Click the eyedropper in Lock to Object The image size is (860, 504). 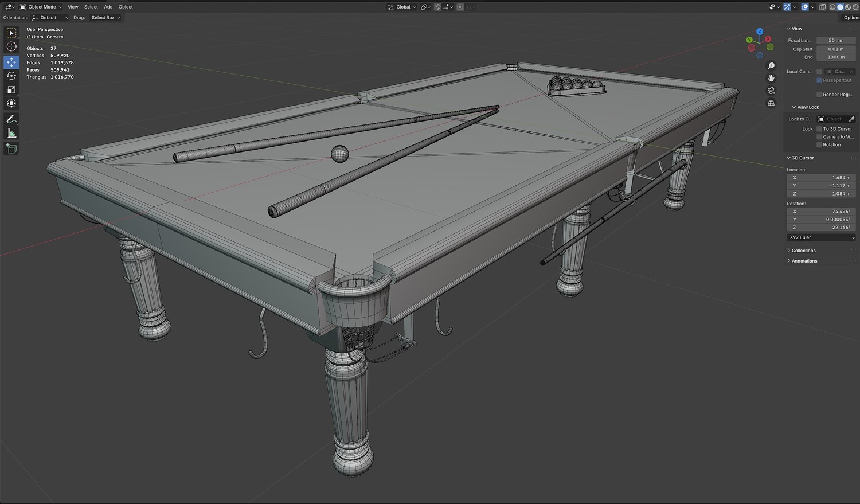point(851,119)
